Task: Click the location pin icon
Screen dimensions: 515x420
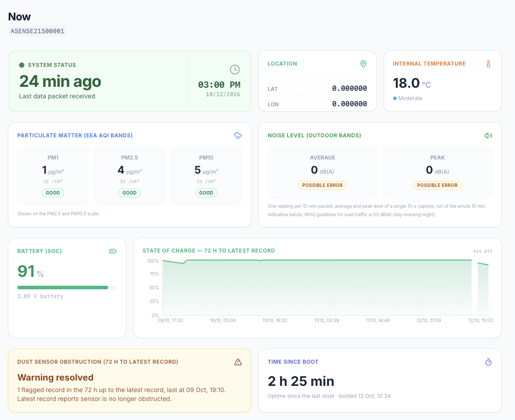Action: point(363,64)
